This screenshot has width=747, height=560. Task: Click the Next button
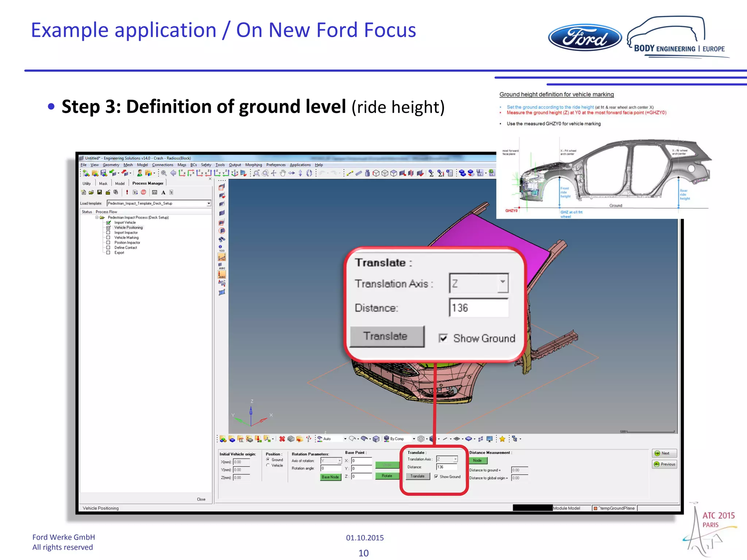(x=665, y=453)
